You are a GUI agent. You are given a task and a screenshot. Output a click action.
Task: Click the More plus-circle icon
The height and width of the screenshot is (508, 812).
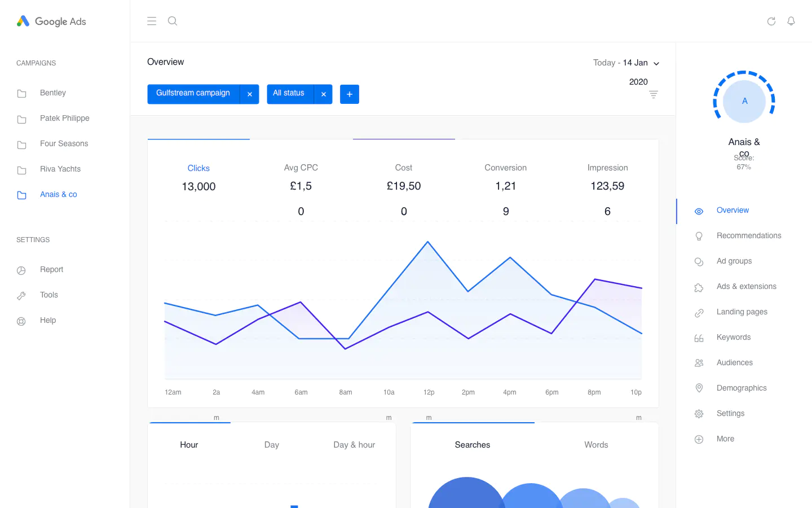tap(699, 439)
